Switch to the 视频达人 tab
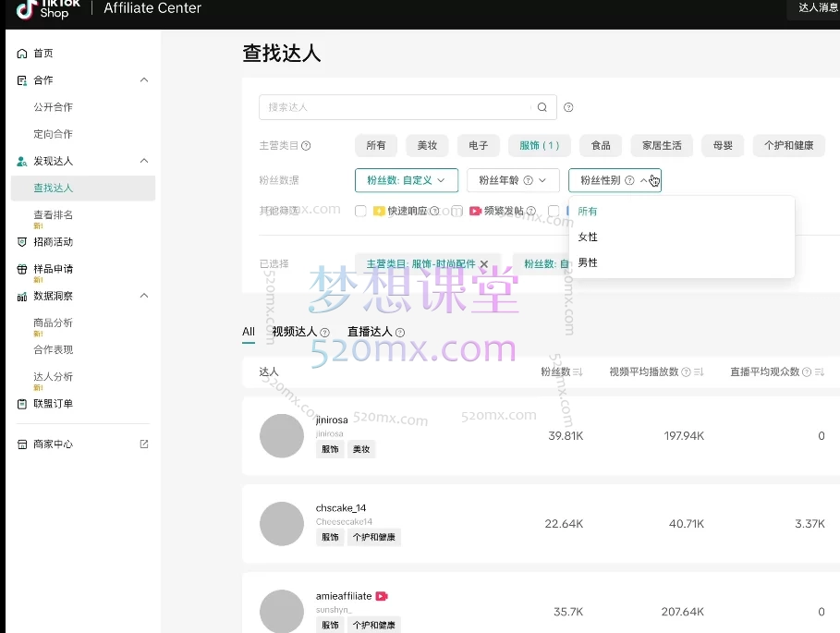 (x=291, y=330)
